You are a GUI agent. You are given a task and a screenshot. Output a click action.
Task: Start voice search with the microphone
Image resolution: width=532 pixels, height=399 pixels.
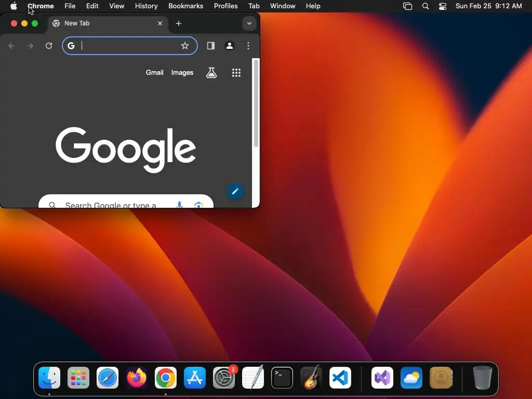click(179, 204)
